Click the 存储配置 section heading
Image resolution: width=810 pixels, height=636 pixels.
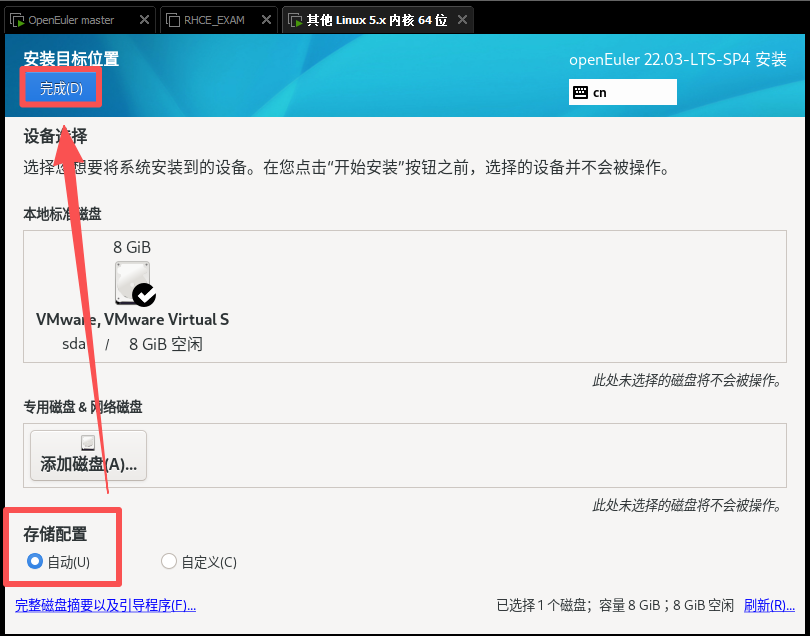(55, 534)
